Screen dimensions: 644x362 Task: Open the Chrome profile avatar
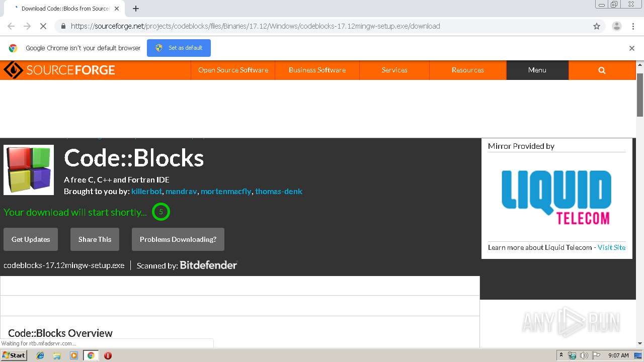pyautogui.click(x=616, y=26)
